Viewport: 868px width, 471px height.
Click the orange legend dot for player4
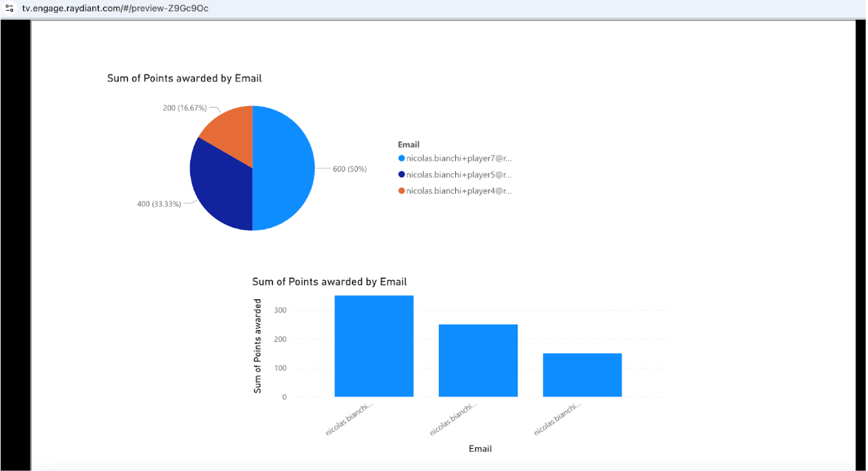[x=401, y=191]
